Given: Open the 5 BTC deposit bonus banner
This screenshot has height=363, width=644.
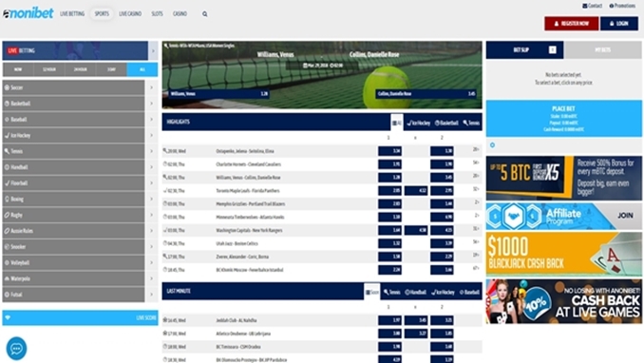Looking at the screenshot, I should pos(564,178).
